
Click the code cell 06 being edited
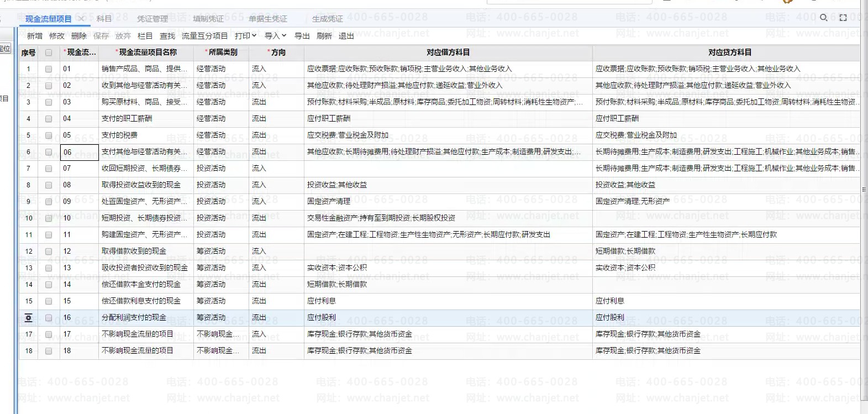point(80,152)
